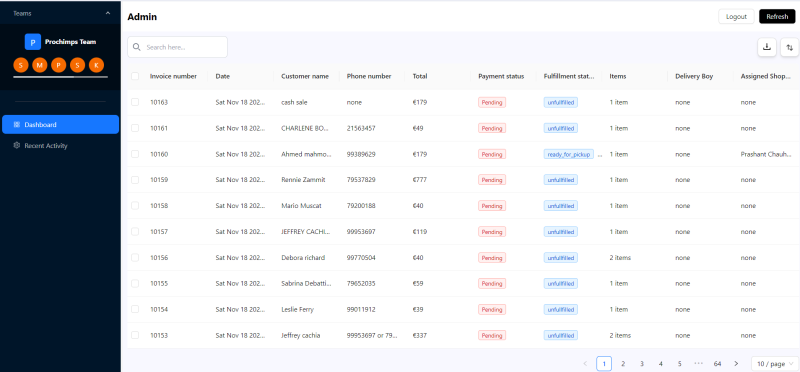
Task: Select the checkbox for invoice 10158
Action: 135,206
